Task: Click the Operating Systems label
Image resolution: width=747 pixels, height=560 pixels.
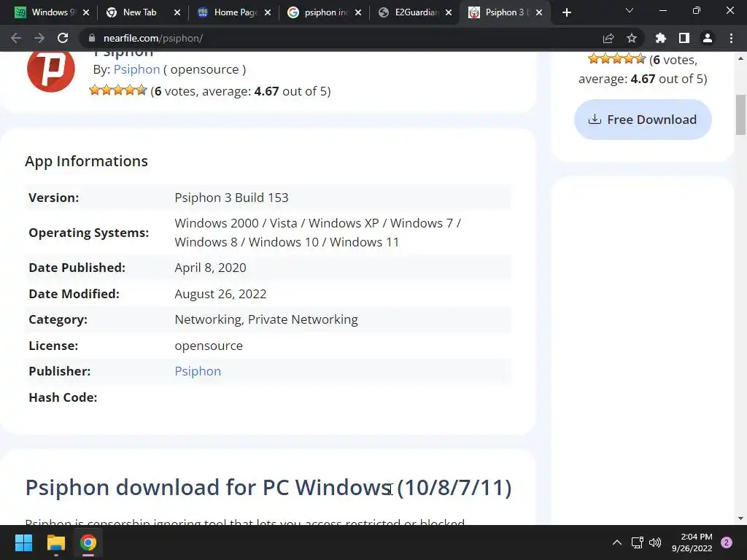Action: (88, 233)
